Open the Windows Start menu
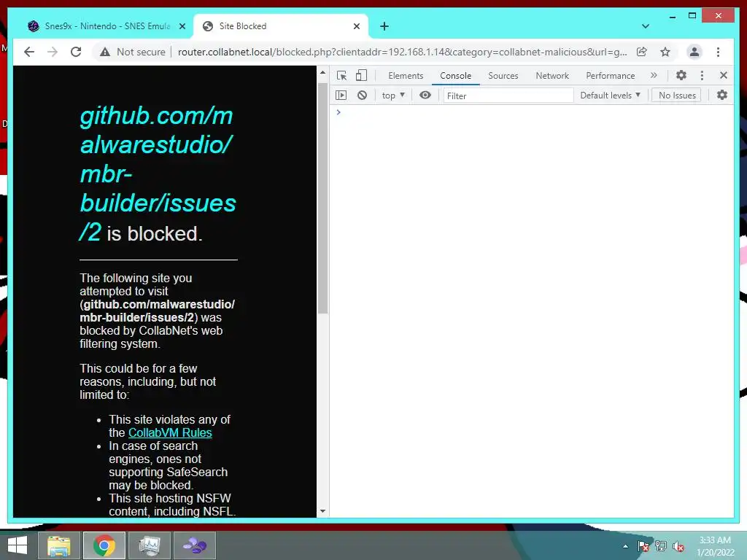The width and height of the screenshot is (747, 560). point(18,545)
